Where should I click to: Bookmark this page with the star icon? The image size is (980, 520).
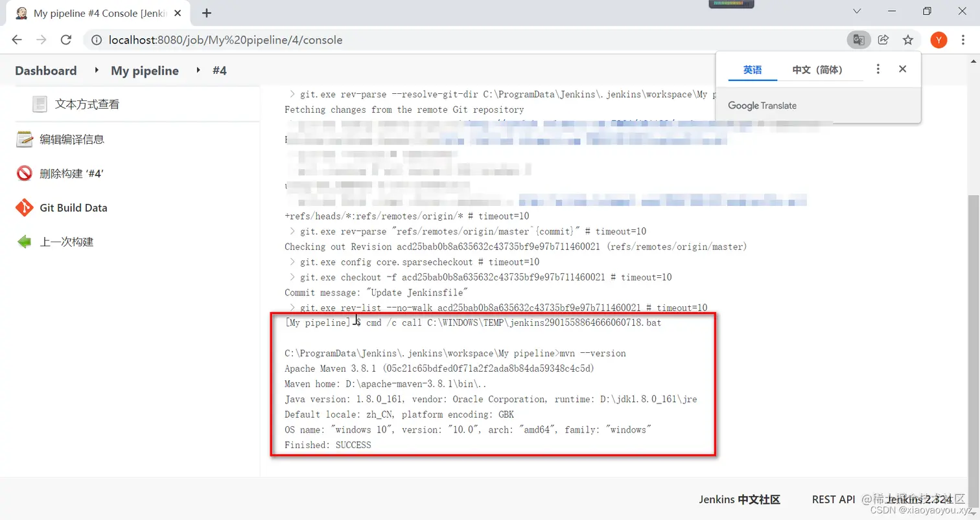908,40
